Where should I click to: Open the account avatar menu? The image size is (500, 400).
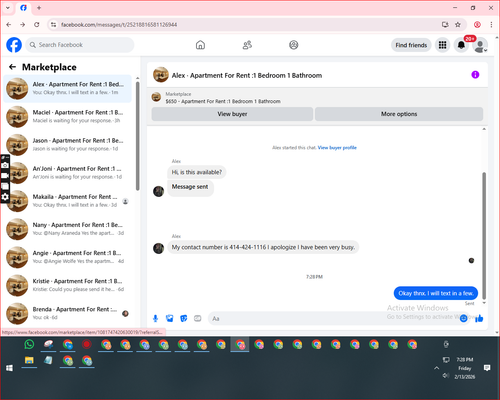(x=480, y=46)
